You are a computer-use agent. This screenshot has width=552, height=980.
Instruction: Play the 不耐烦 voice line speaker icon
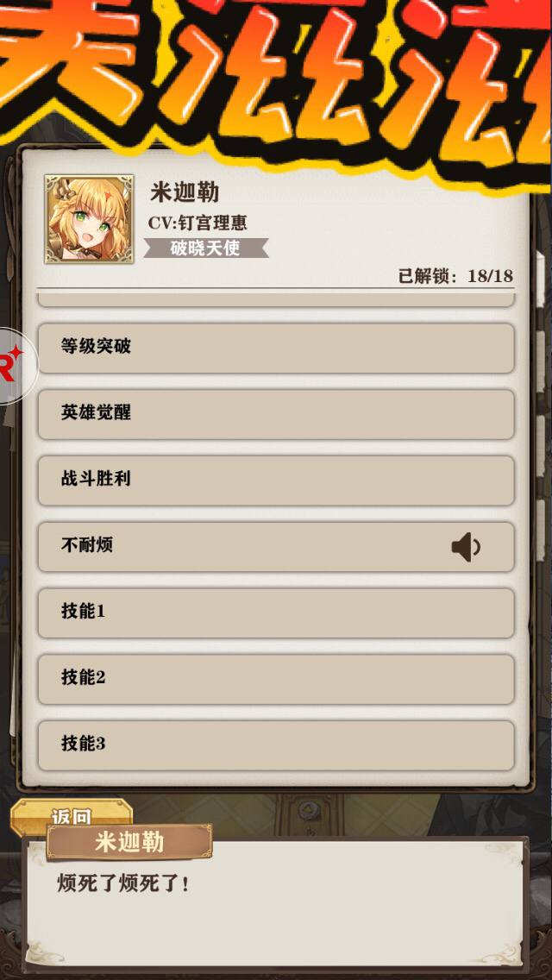click(466, 548)
